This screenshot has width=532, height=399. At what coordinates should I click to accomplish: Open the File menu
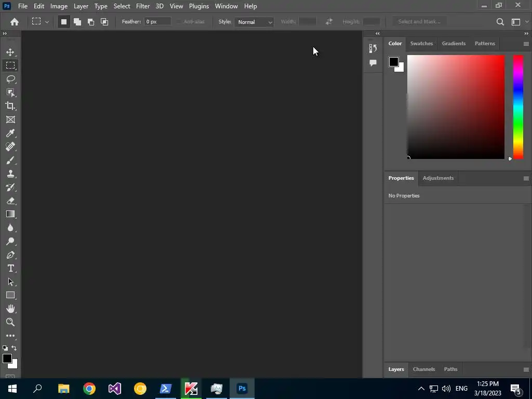(x=23, y=6)
